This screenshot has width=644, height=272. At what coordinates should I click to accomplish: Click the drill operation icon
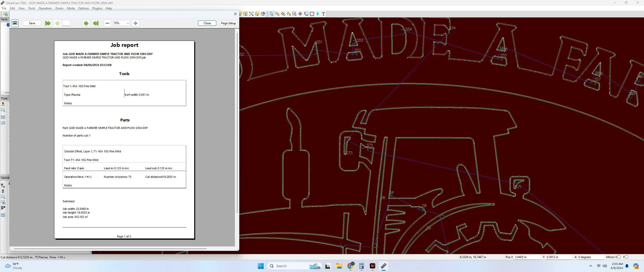click(x=3, y=191)
